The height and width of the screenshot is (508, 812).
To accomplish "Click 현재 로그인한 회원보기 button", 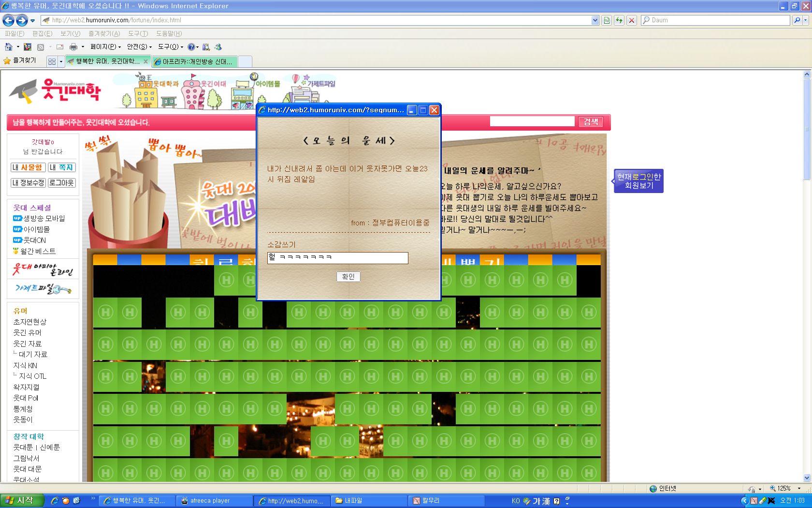I will point(638,181).
